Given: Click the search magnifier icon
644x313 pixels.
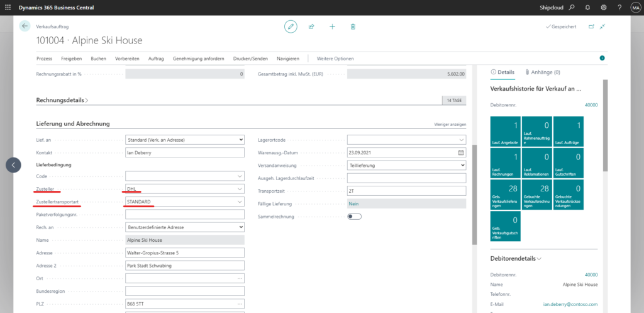Looking at the screenshot, I should [x=572, y=8].
